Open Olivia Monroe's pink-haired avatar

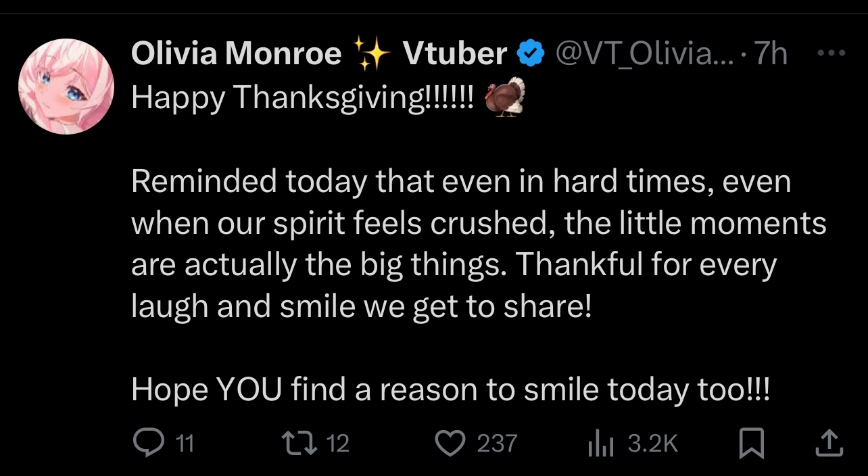(x=66, y=87)
